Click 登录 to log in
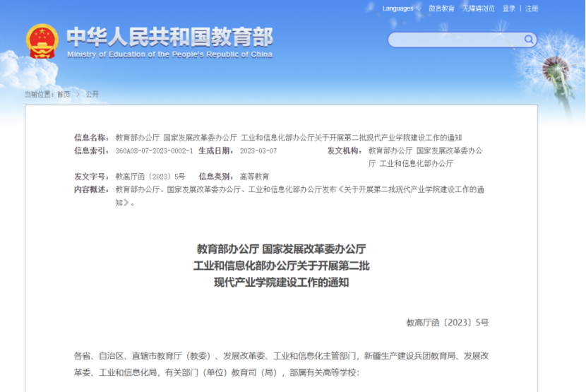586x392 pixels. (508, 8)
